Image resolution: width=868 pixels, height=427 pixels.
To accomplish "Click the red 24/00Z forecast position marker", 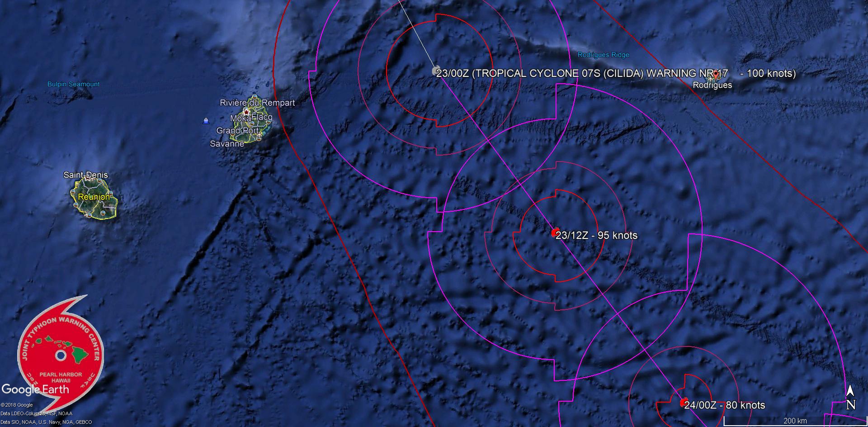I will coord(684,403).
